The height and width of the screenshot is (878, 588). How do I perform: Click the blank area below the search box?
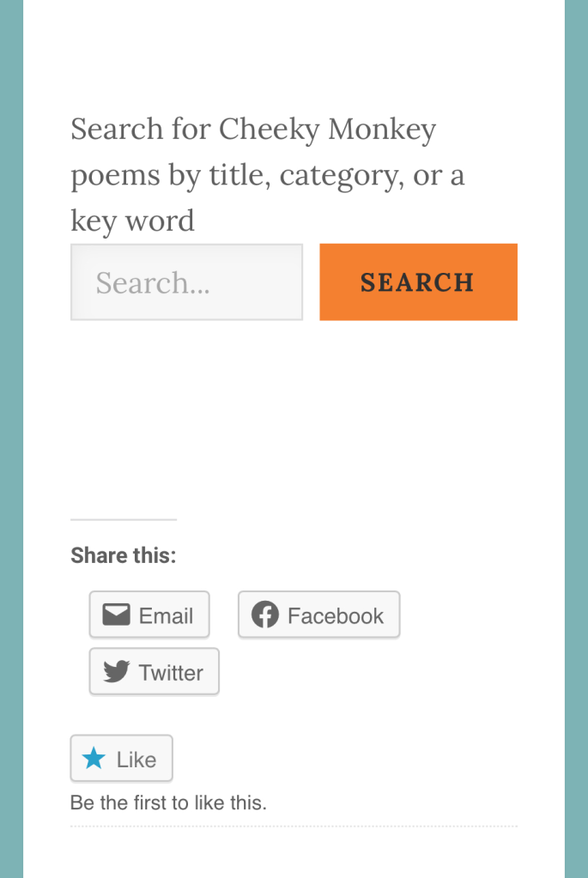pyautogui.click(x=294, y=412)
